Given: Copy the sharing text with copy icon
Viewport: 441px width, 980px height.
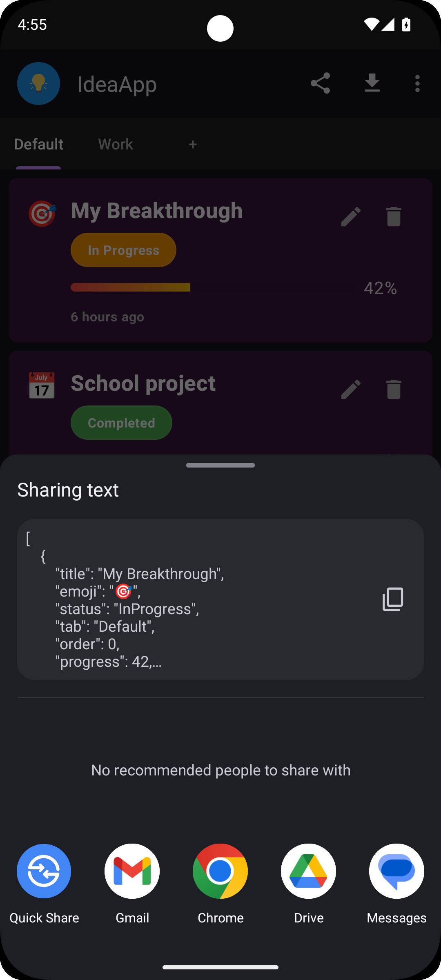Looking at the screenshot, I should pyautogui.click(x=393, y=599).
